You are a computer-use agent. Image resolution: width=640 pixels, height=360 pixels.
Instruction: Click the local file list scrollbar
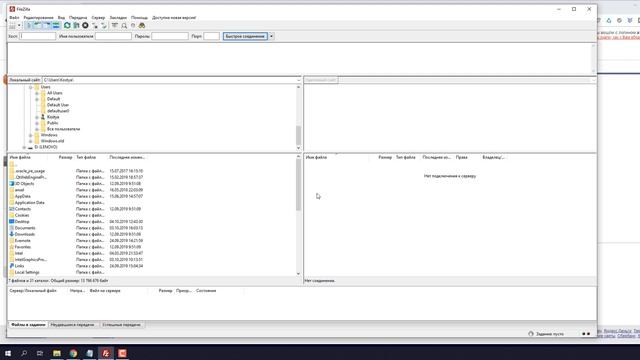298,186
